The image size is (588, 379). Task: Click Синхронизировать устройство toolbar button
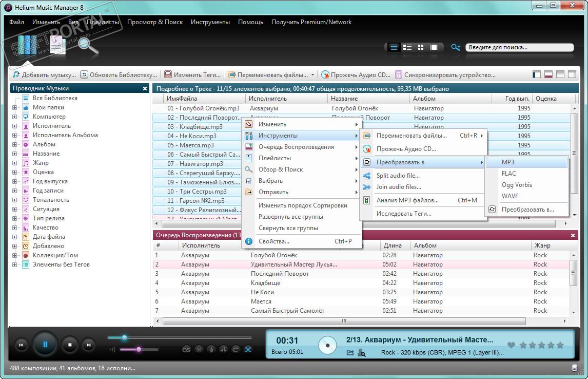445,75
